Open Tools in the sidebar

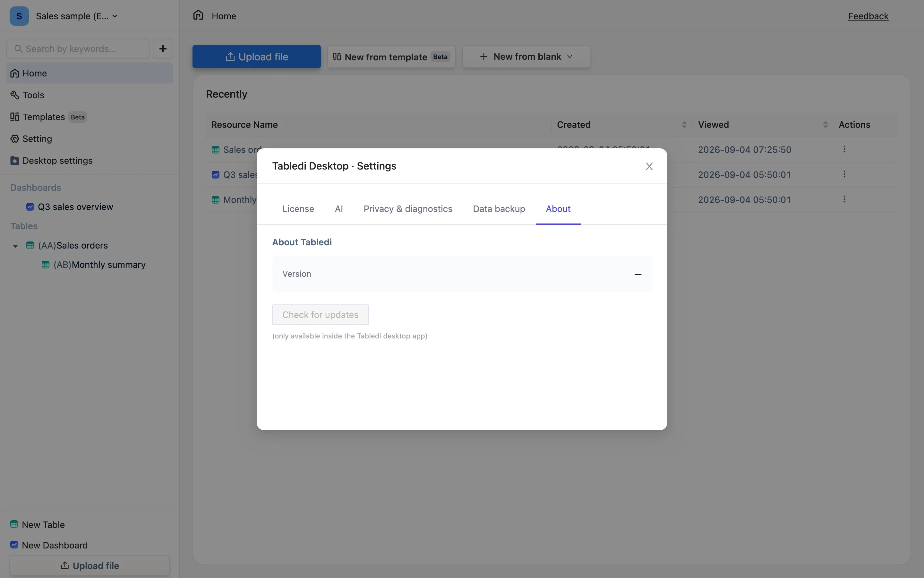click(x=90, y=95)
